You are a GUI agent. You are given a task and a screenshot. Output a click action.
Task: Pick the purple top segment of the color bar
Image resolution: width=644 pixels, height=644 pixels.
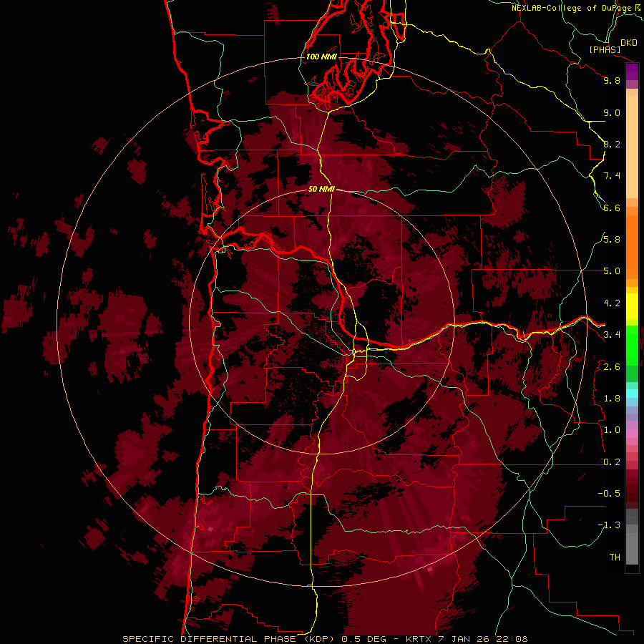(x=632, y=72)
